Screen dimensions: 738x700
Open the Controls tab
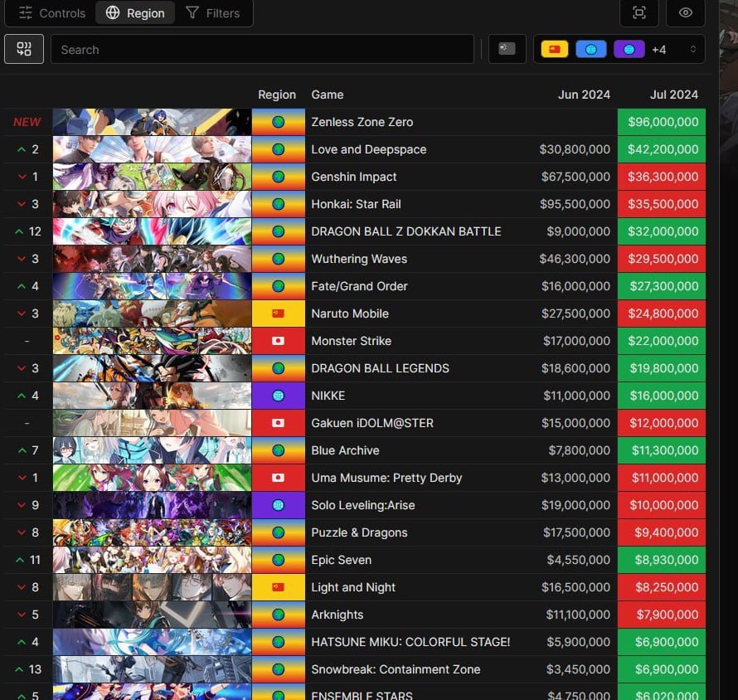tap(51, 12)
